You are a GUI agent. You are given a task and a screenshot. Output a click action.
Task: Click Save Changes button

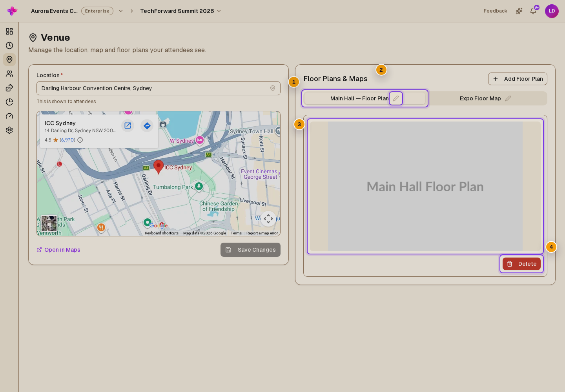point(250,250)
